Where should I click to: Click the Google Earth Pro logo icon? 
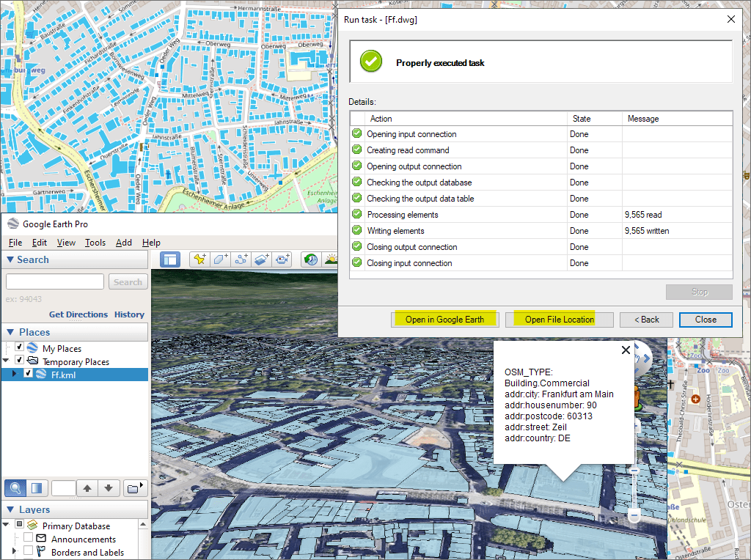pyautogui.click(x=13, y=224)
